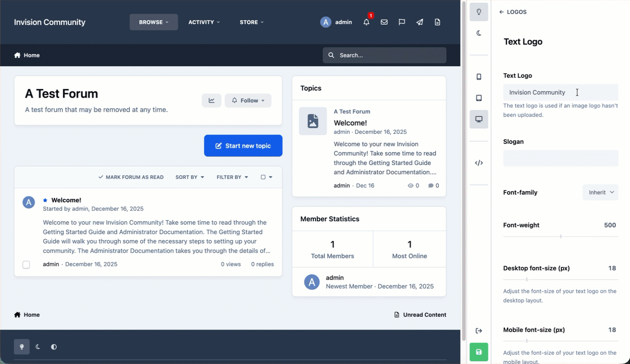This screenshot has width=630, height=364.
Task: Click the preview pane scrollbar
Action: pyautogui.click(x=464, y=171)
